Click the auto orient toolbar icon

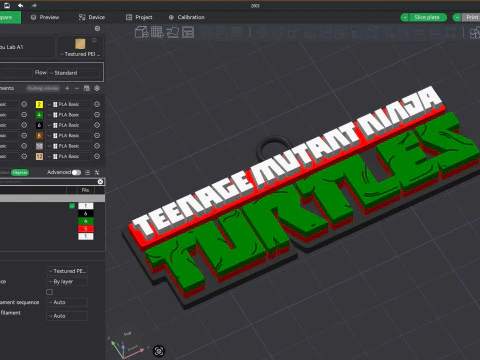tap(173, 32)
